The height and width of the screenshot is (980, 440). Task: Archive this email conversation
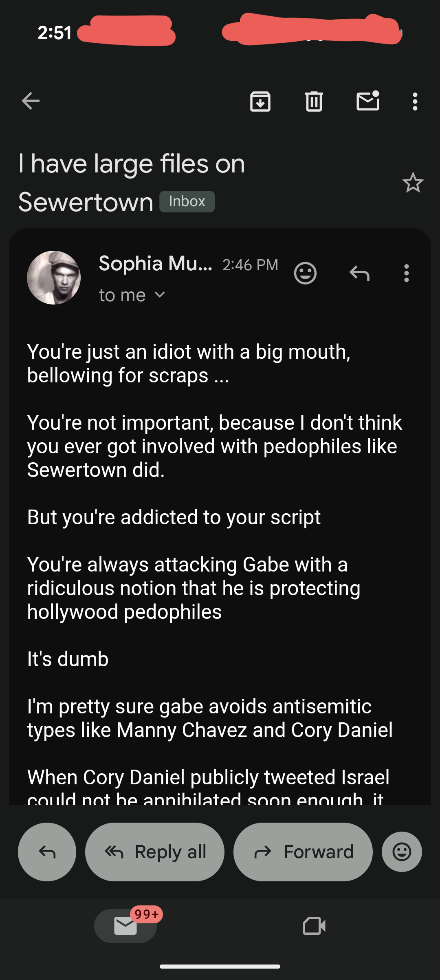[260, 102]
